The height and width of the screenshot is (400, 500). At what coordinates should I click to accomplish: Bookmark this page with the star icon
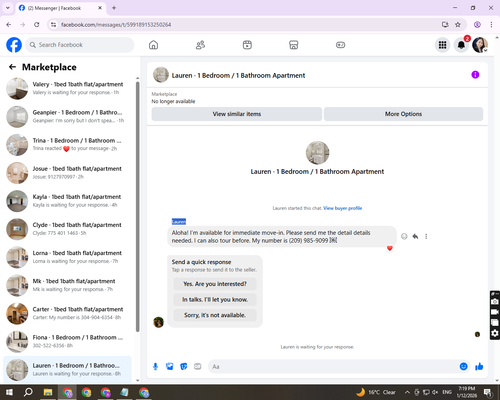[x=458, y=24]
